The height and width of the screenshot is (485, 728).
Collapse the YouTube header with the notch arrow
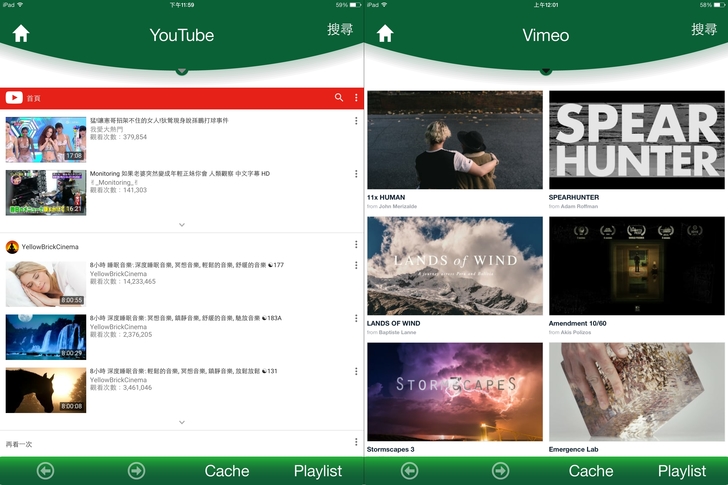point(182,71)
